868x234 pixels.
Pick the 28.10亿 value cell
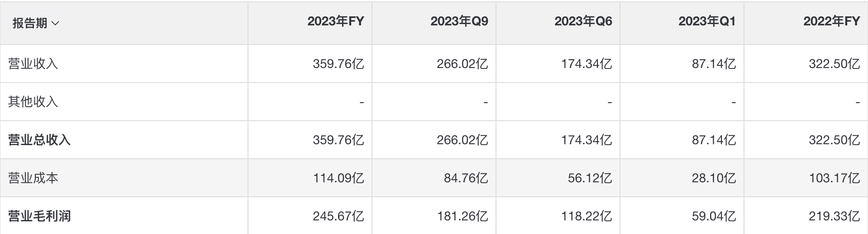tap(714, 178)
